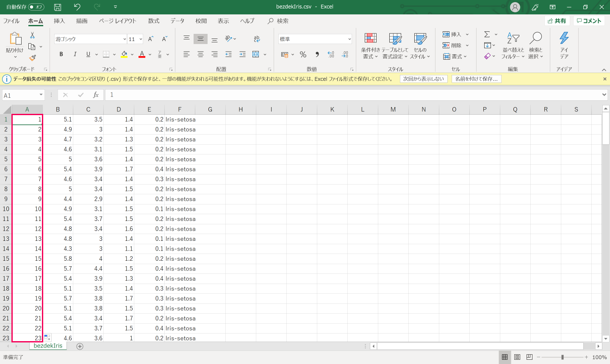Apply comma style
Viewport: 610px width, 364px height.
click(x=317, y=54)
